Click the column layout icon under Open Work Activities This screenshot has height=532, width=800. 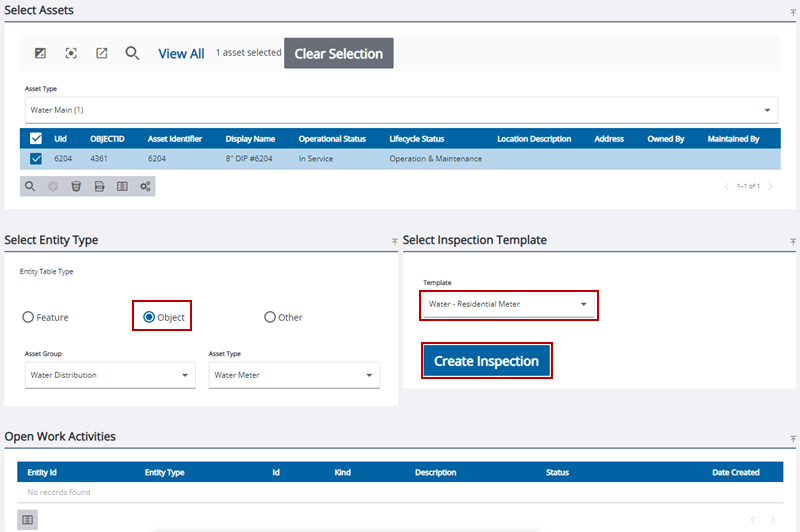[x=28, y=519]
